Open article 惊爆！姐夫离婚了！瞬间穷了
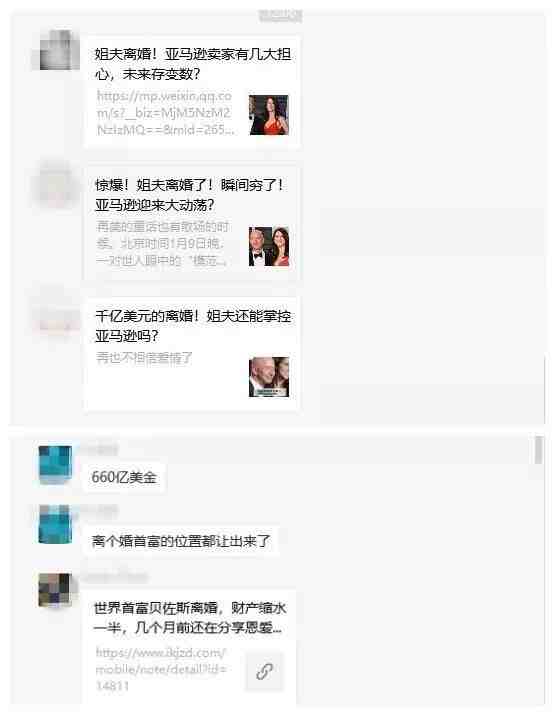555x715 pixels. pos(189,195)
